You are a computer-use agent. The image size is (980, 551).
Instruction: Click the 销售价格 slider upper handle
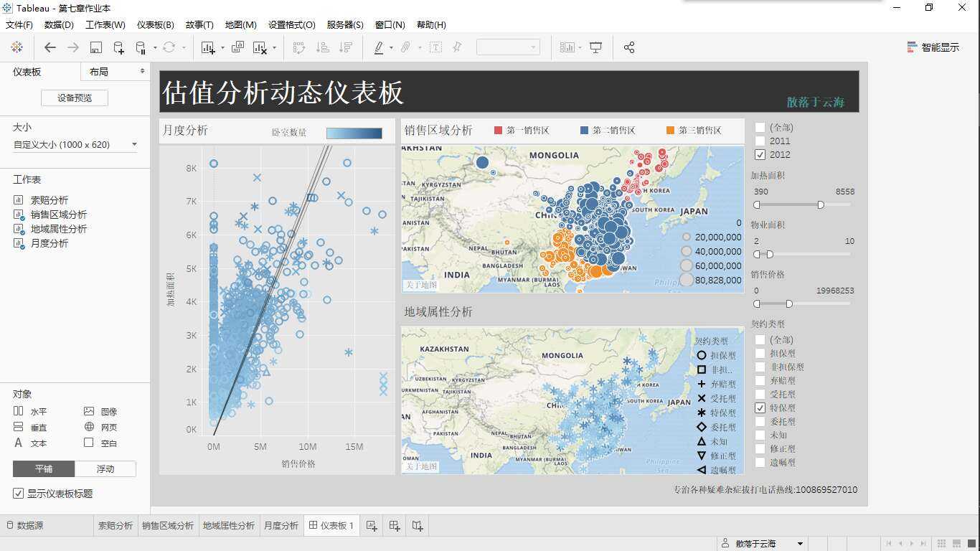pyautogui.click(x=789, y=304)
